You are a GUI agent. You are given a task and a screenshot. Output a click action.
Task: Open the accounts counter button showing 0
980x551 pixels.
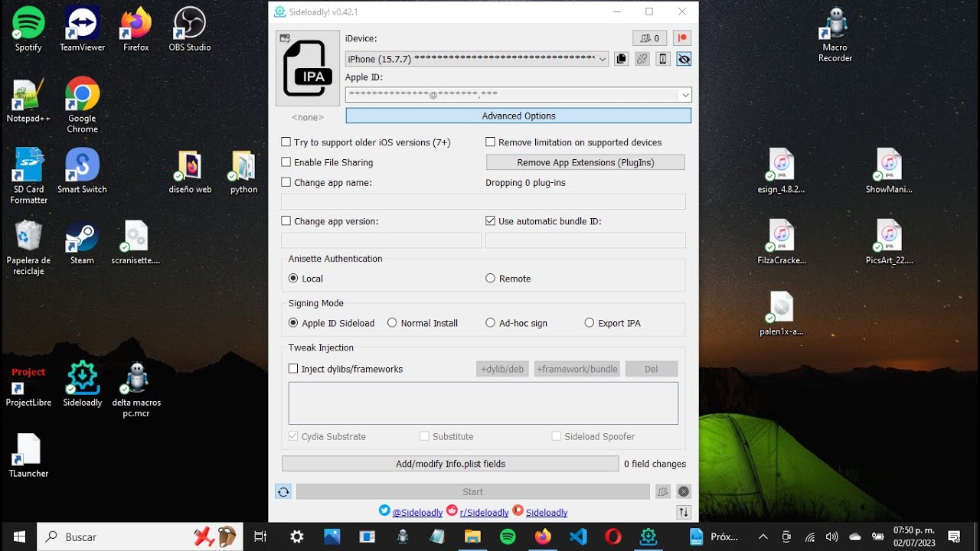(x=650, y=38)
